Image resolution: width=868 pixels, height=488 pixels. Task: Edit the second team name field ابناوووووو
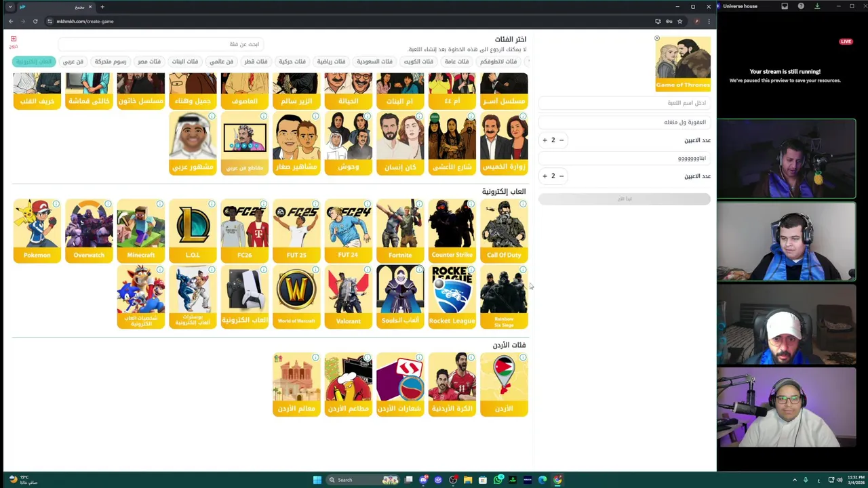point(625,158)
